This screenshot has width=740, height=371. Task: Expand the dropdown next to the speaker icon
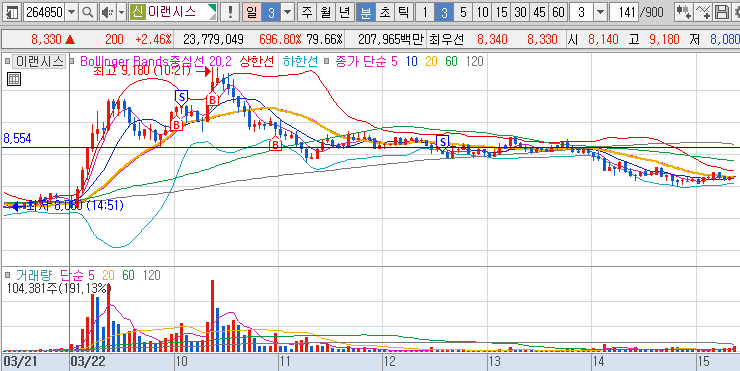click(x=121, y=12)
